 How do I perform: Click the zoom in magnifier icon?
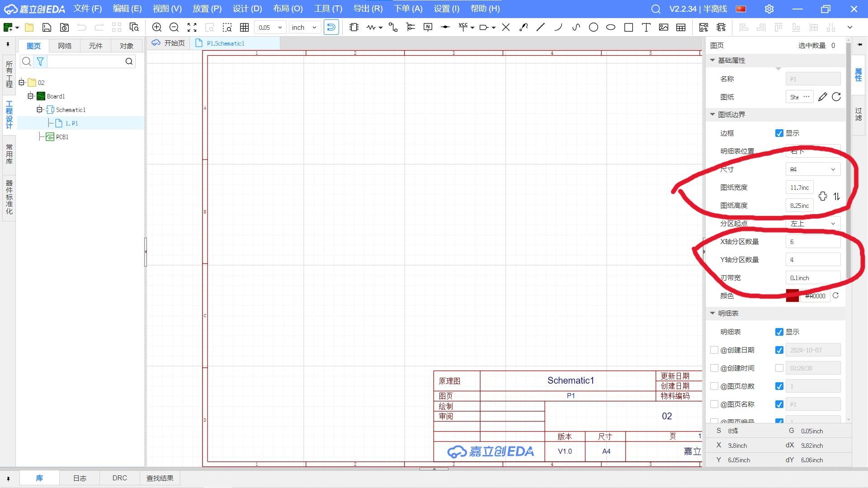157,28
